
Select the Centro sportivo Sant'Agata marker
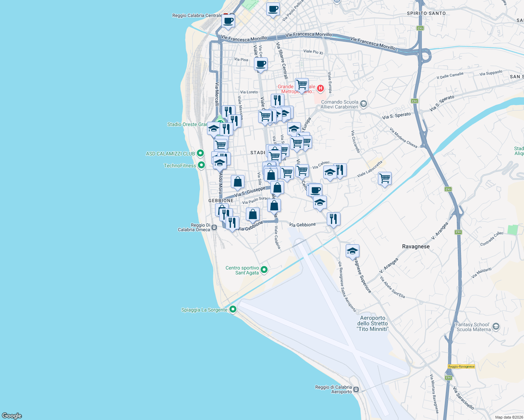pyautogui.click(x=264, y=269)
